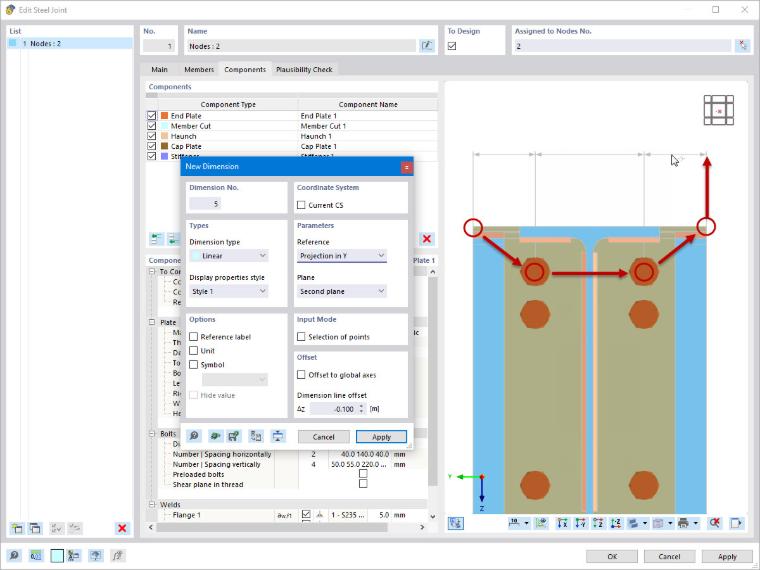Click the view in X direction icon
This screenshot has width=760, height=570.
coord(562,523)
